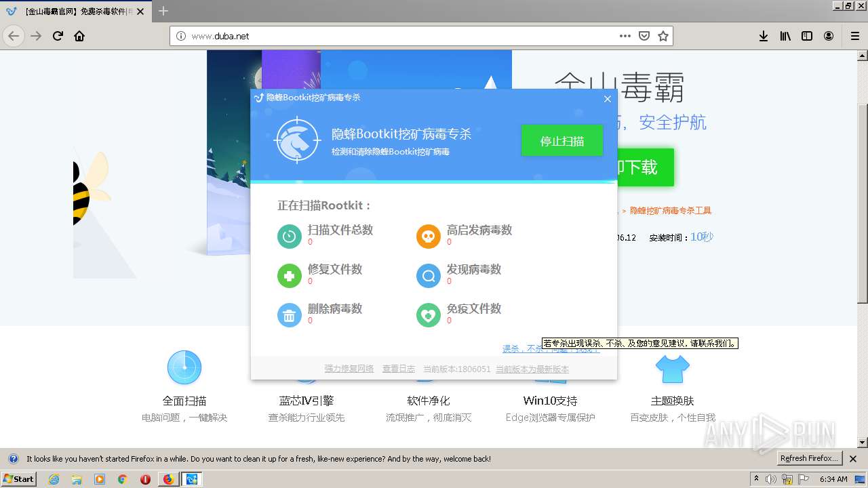Click the 扫描文件总数 clock icon
This screenshot has height=488, width=868.
click(x=290, y=236)
